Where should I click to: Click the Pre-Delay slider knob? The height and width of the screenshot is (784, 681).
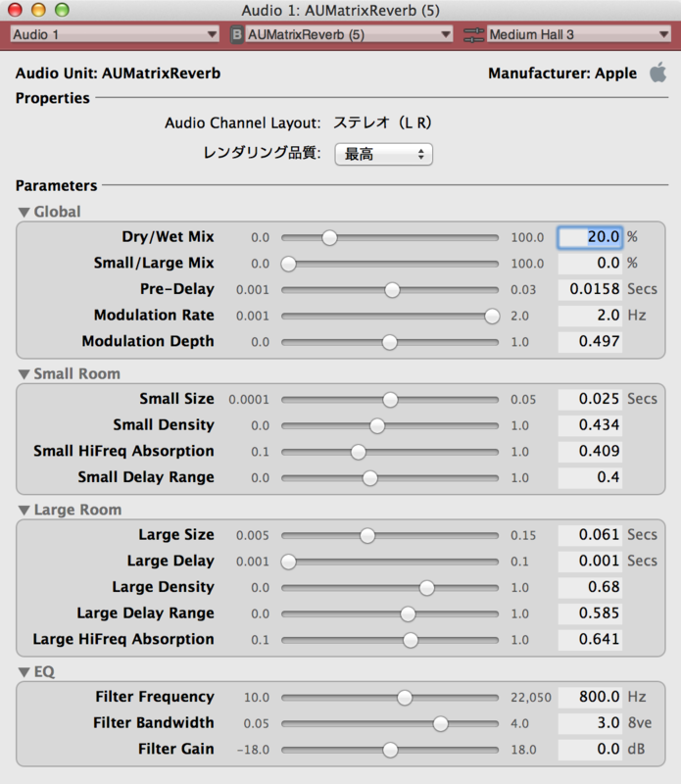coord(393,289)
